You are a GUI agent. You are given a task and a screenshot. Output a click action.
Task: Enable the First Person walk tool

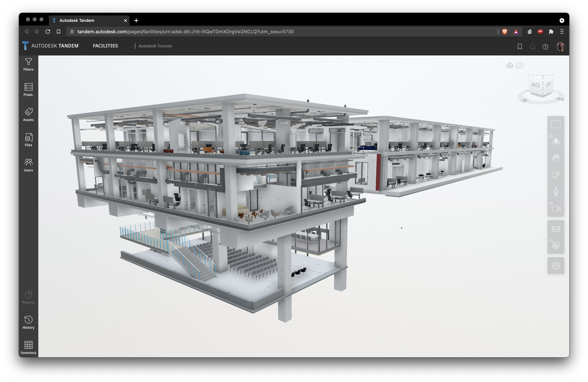pos(556,192)
